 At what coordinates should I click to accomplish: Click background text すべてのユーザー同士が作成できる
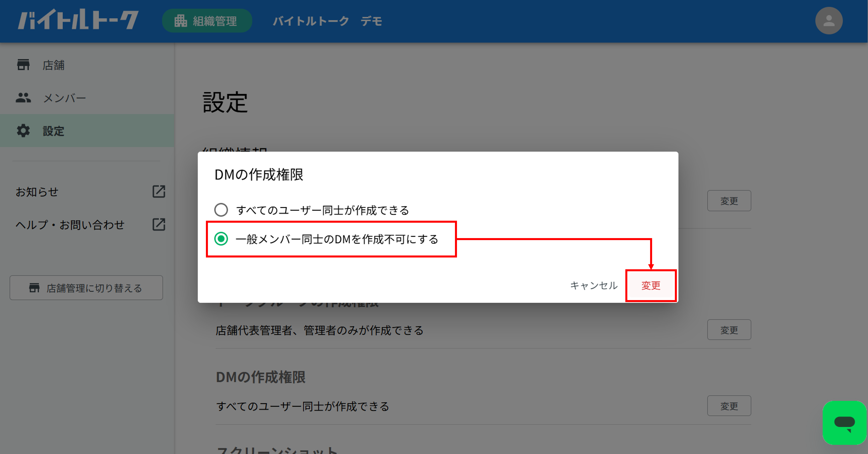point(303,406)
